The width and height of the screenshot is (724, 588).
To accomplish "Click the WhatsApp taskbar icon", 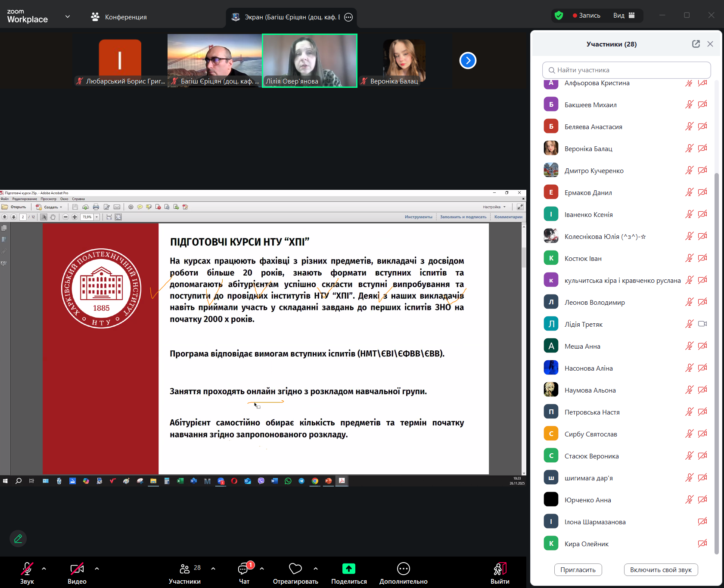I will tap(288, 481).
